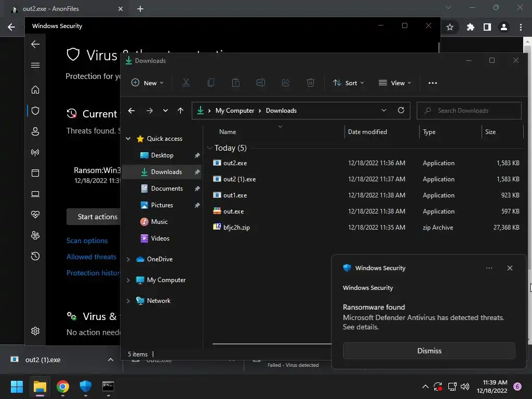Sort files by Size column header

point(490,131)
